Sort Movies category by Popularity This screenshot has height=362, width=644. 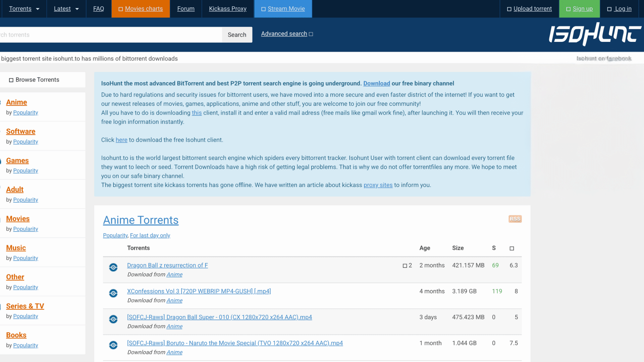point(25,229)
